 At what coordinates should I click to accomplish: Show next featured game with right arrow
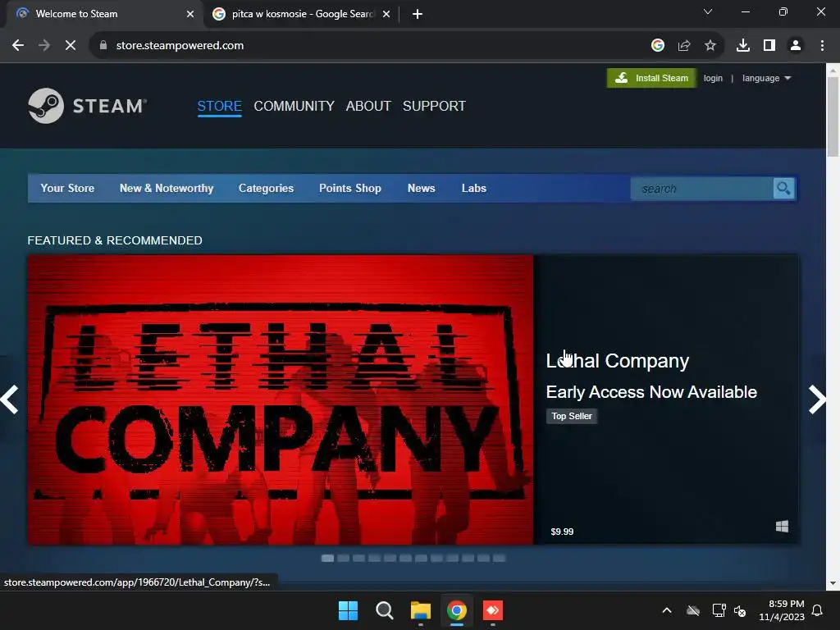pos(816,399)
